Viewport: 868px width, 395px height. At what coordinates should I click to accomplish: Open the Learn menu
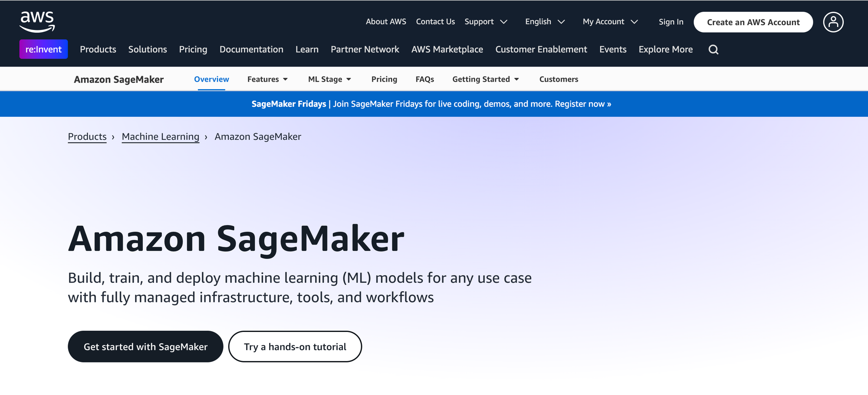307,50
